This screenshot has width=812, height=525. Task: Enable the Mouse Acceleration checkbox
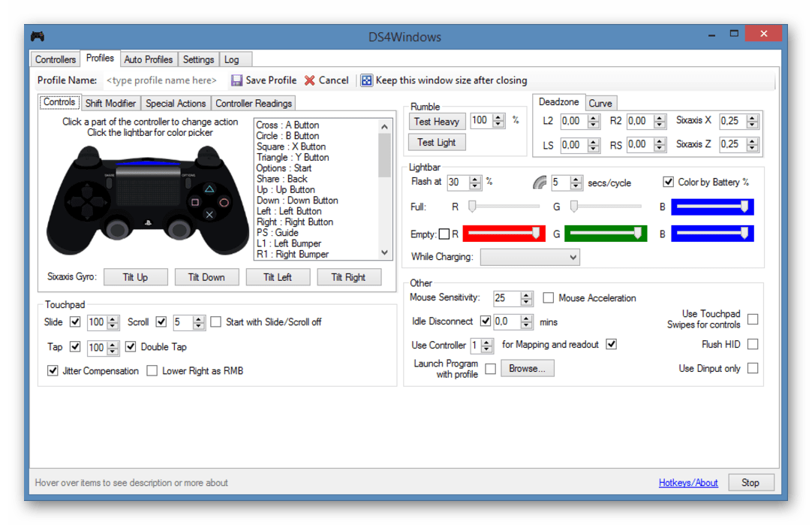(548, 298)
